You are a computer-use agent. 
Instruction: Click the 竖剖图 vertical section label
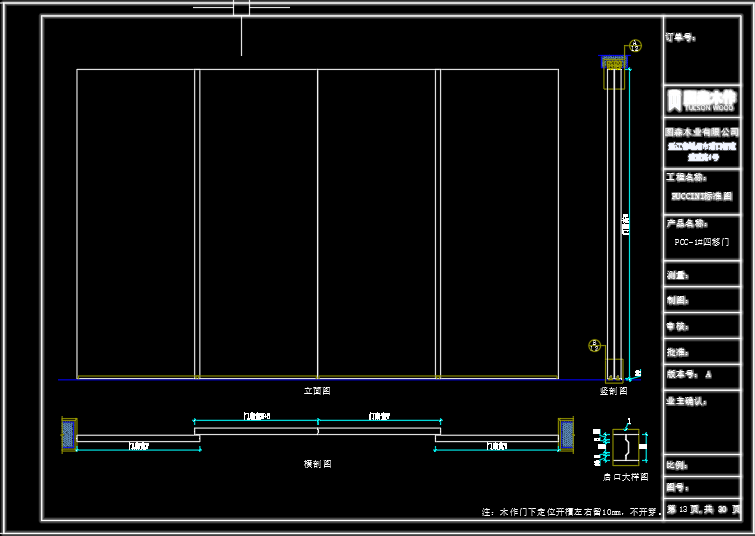point(613,391)
